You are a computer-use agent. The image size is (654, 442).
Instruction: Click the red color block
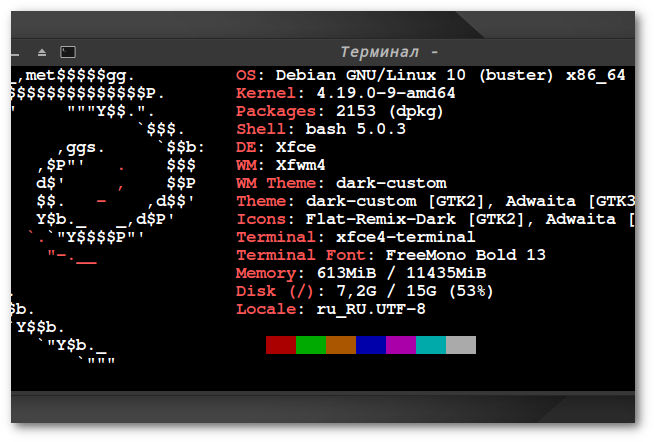point(281,345)
